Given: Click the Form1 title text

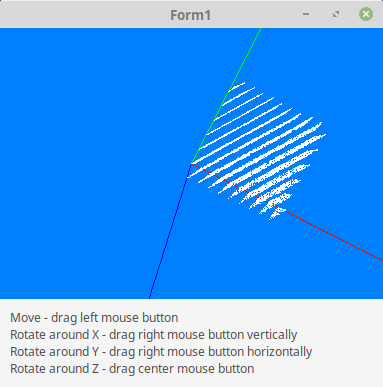Looking at the screenshot, I should point(190,15).
